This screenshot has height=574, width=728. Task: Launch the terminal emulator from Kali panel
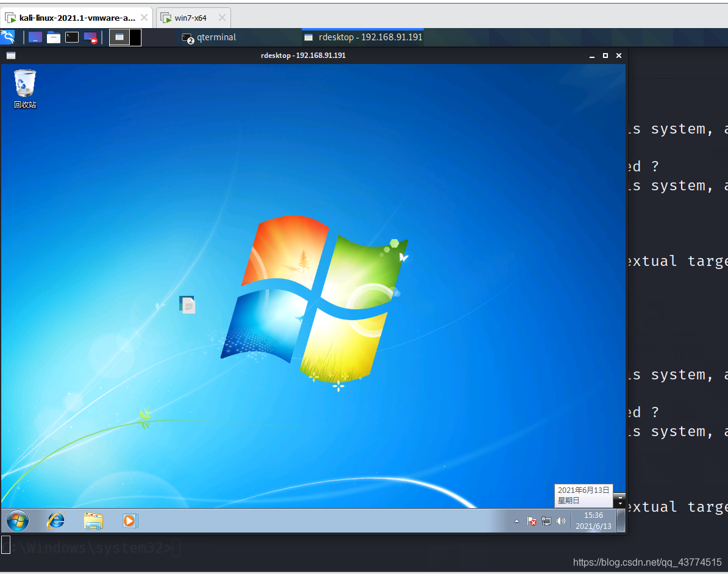point(72,38)
